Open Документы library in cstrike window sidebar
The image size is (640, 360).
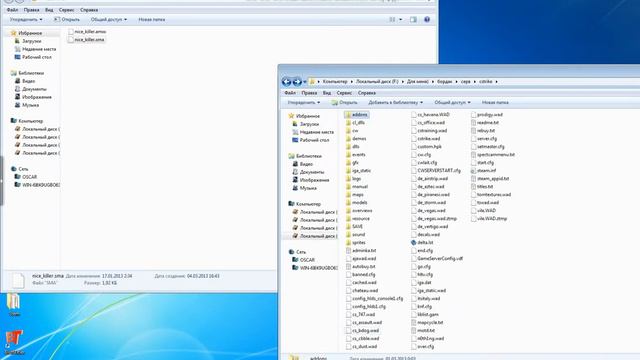pos(308,172)
